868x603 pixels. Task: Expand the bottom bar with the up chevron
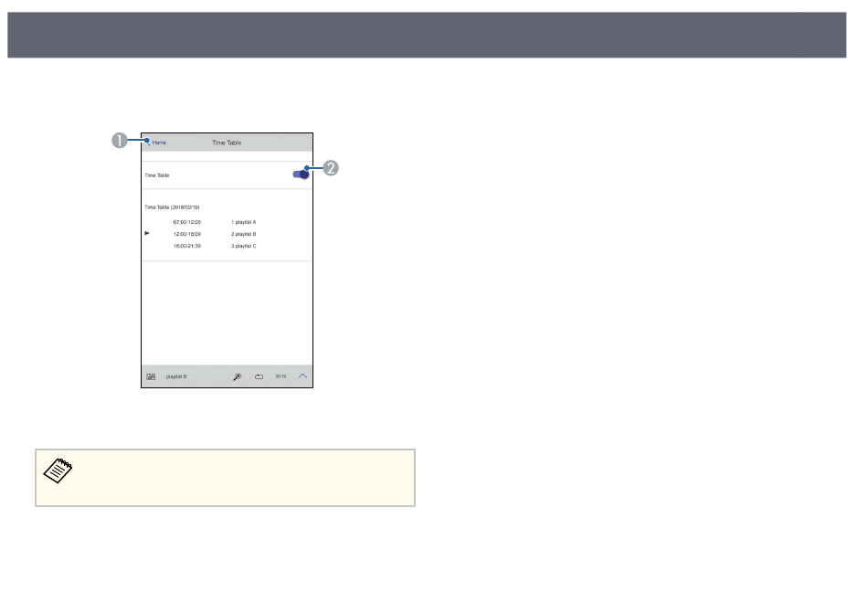pos(302,376)
